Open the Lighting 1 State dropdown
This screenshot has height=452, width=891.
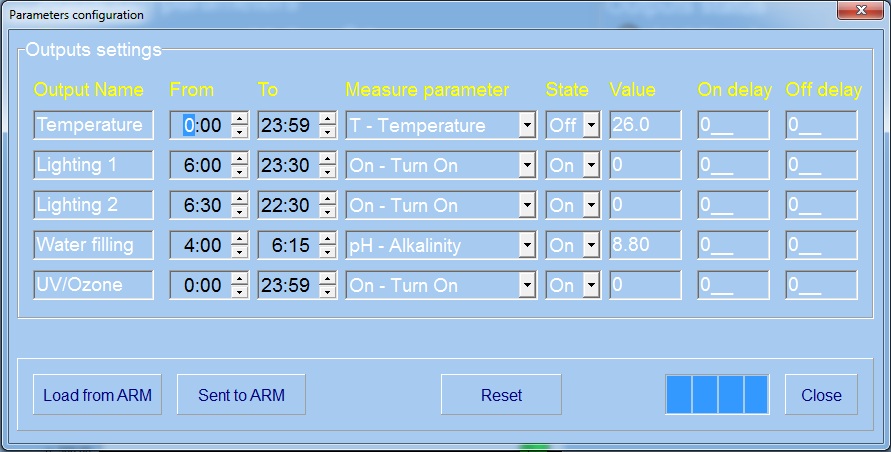click(591, 166)
